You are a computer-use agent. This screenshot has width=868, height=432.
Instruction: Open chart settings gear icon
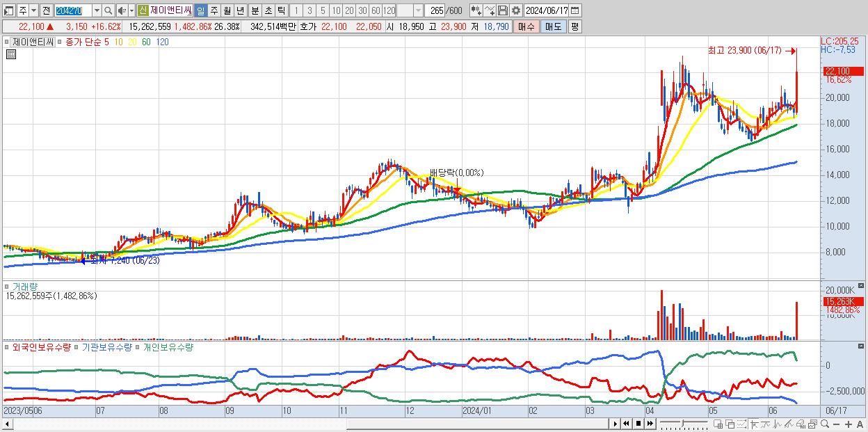(x=516, y=11)
